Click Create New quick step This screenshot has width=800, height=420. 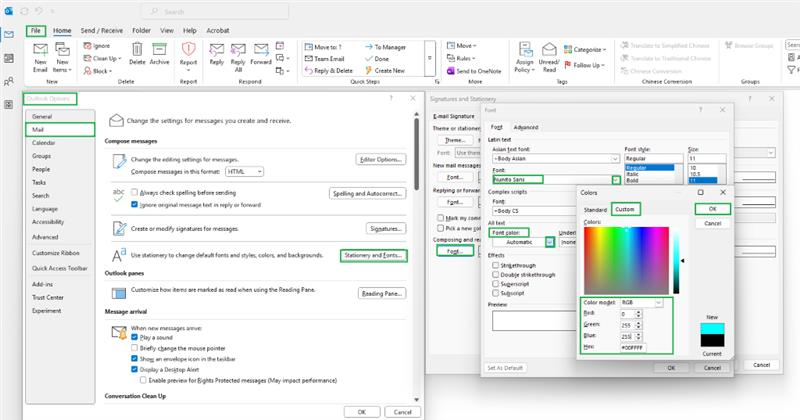(385, 71)
